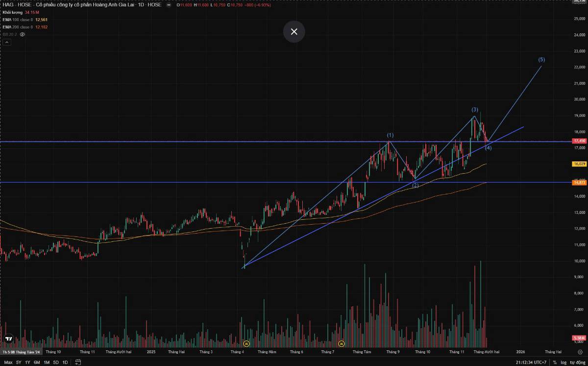
Task: Toggle tự động auto scale
Action: [x=577, y=363]
